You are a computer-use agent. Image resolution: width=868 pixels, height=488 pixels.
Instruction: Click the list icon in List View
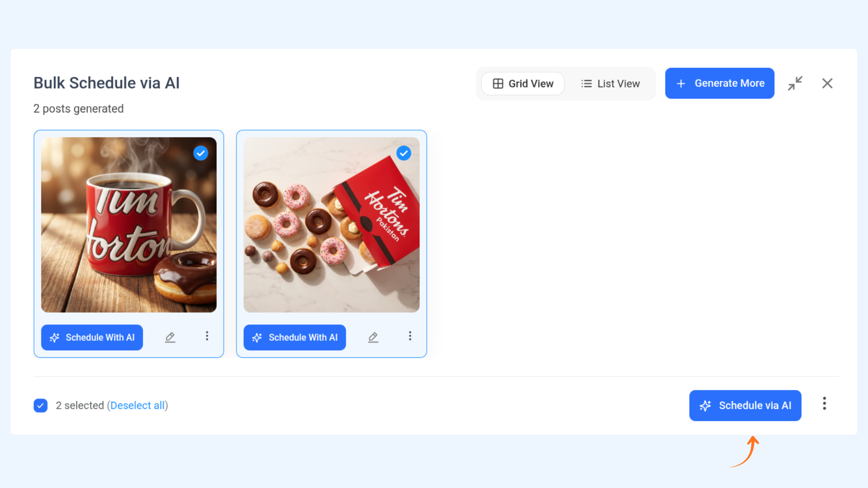(586, 84)
